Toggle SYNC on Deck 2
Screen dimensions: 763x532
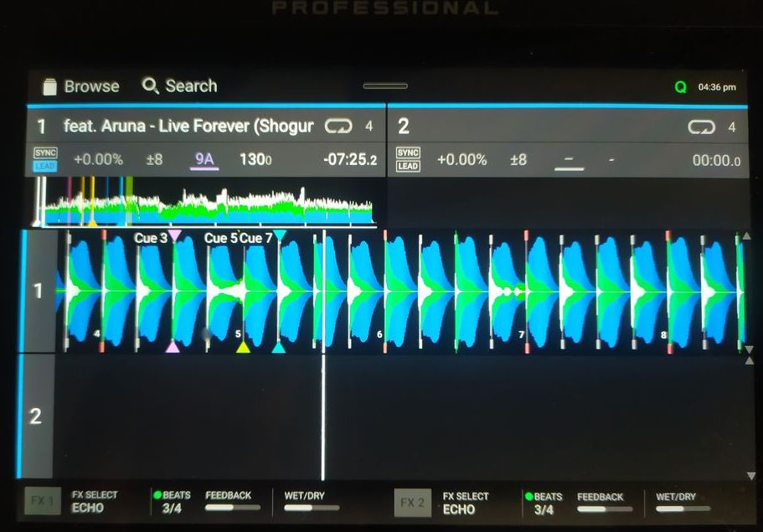coord(408,153)
